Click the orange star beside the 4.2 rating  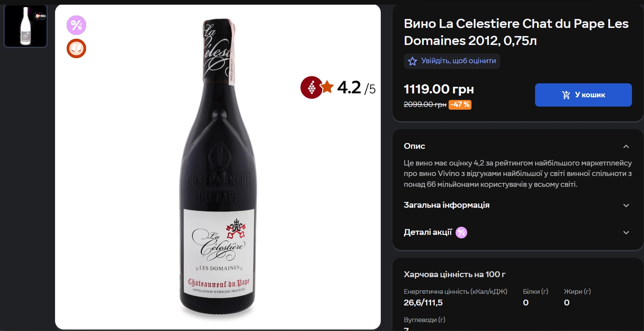pyautogui.click(x=327, y=87)
